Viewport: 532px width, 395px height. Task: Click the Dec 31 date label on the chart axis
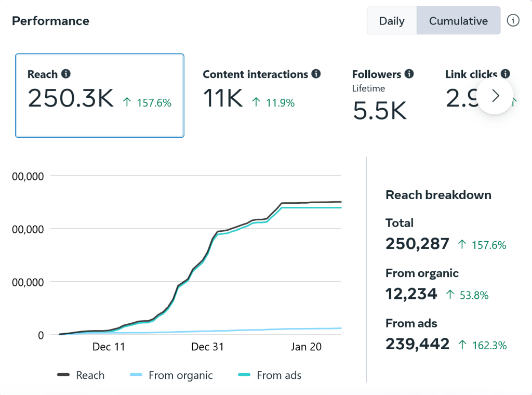click(x=207, y=347)
